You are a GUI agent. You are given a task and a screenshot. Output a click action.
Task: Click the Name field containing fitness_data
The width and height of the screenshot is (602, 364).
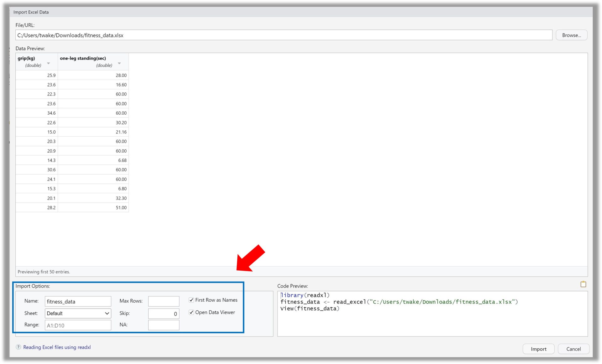[x=78, y=301]
